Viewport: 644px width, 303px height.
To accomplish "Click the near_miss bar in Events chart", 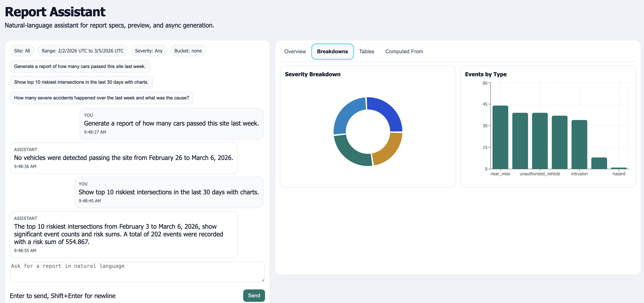I will [500, 137].
